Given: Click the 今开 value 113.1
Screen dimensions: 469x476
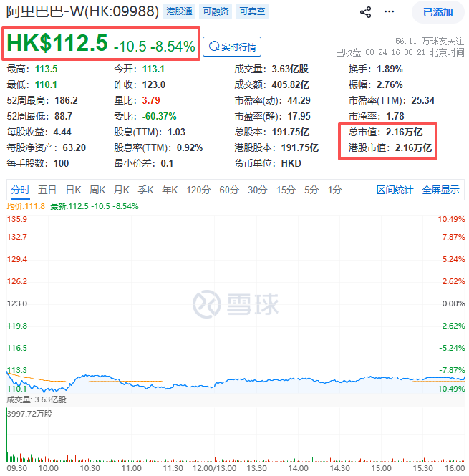Looking at the screenshot, I should click(153, 69).
